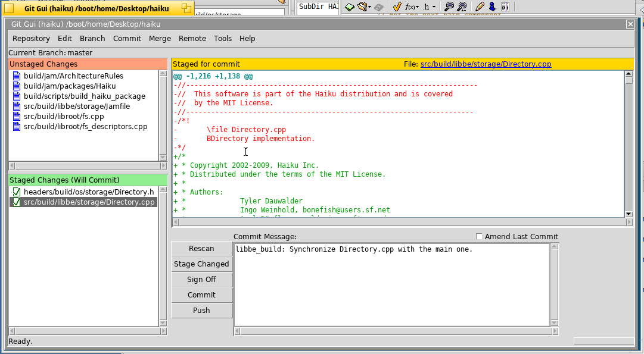The width and height of the screenshot is (644, 354).
Task: Click the Rescan button
Action: tap(202, 249)
